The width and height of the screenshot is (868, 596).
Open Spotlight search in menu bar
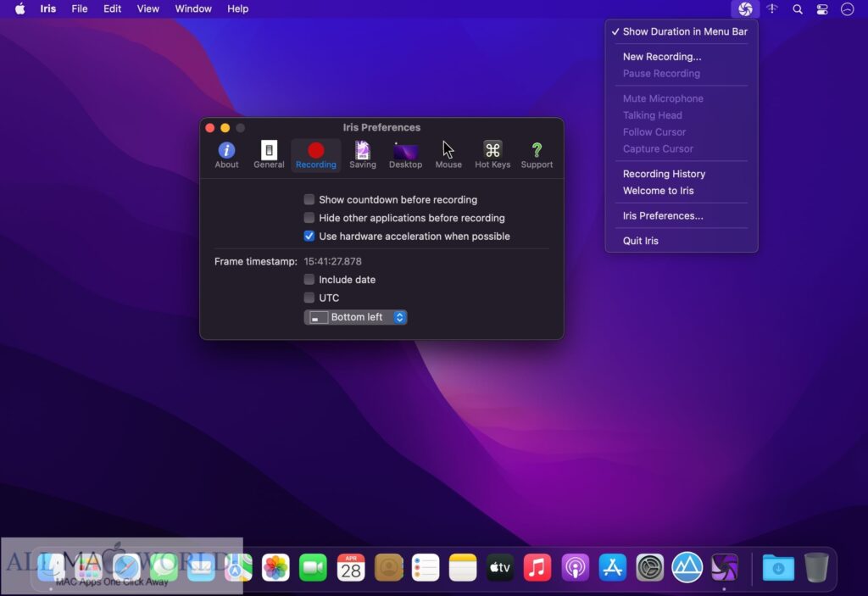coord(797,8)
